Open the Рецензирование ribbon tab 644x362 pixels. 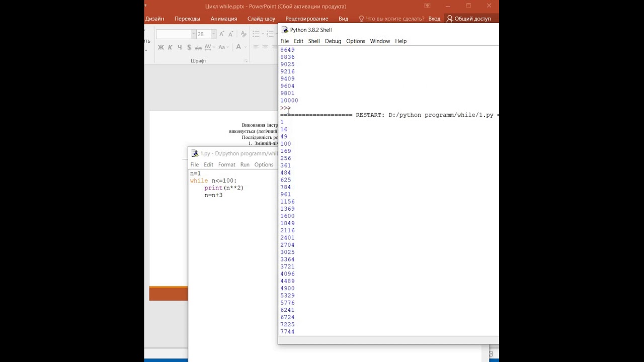(x=307, y=19)
